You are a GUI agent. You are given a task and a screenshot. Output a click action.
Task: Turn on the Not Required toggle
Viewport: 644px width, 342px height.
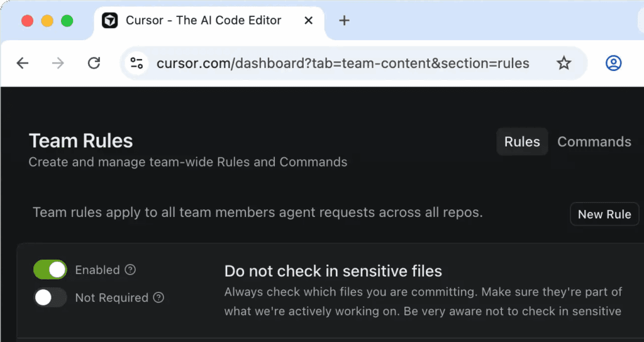(50, 297)
